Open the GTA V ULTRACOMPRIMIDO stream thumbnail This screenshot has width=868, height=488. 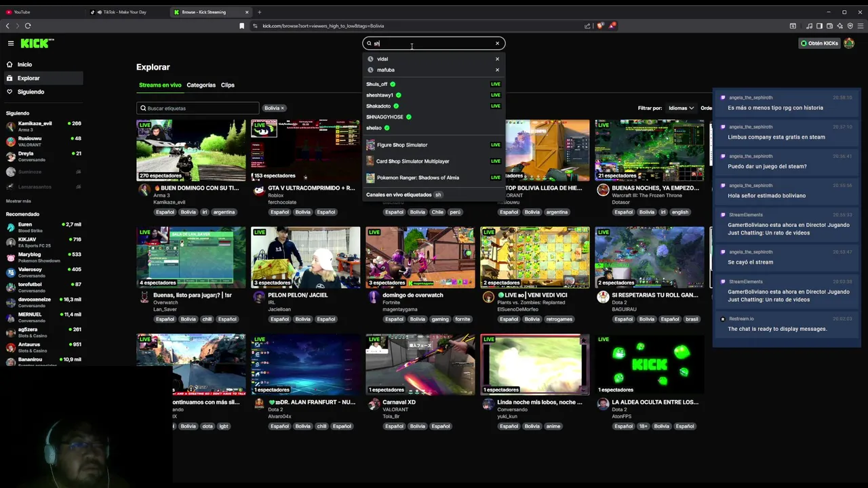tap(305, 150)
